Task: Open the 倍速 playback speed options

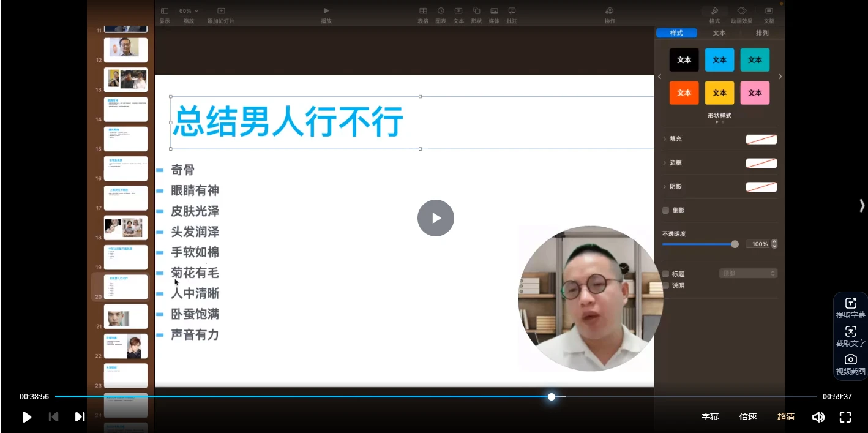Action: tap(747, 416)
